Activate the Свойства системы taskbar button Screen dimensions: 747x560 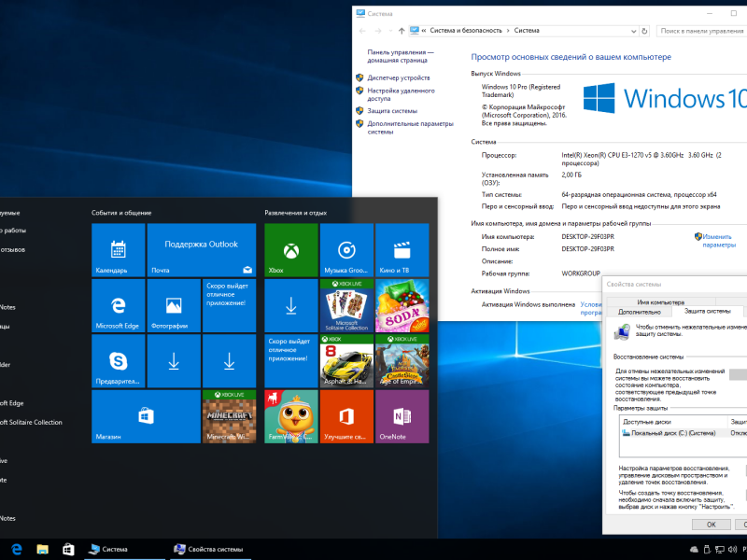pos(210,549)
